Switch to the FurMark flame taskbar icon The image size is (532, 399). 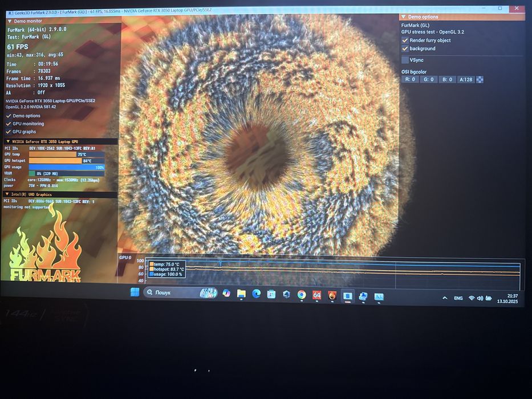pos(332,295)
